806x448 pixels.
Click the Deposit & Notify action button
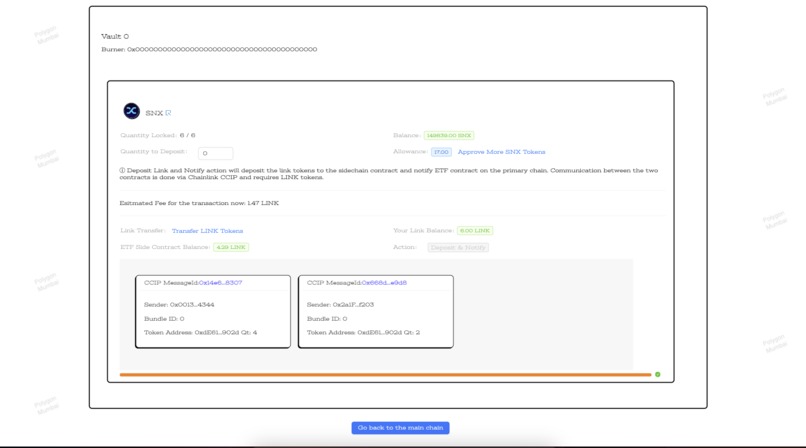tap(458, 247)
